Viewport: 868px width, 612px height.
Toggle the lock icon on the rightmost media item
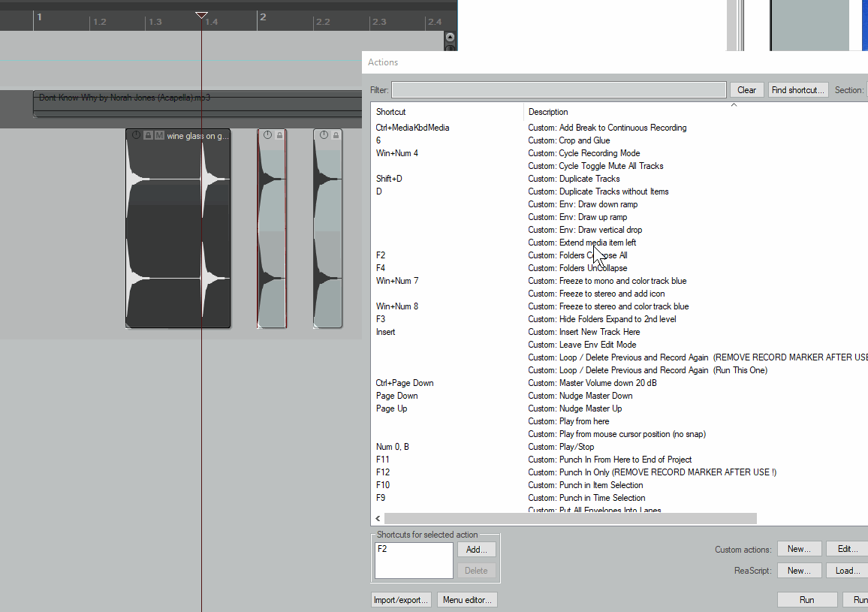coord(336,134)
